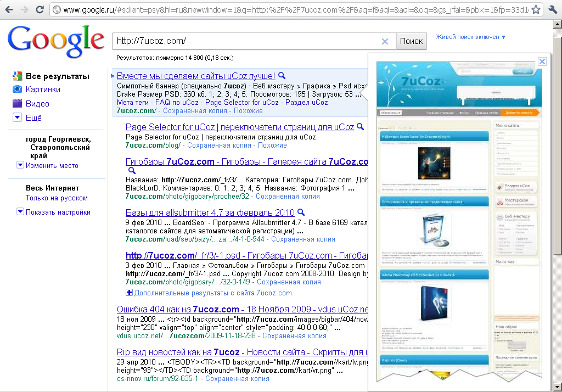Bookmark this page with the star icon
562x392 pixels.
(536, 10)
